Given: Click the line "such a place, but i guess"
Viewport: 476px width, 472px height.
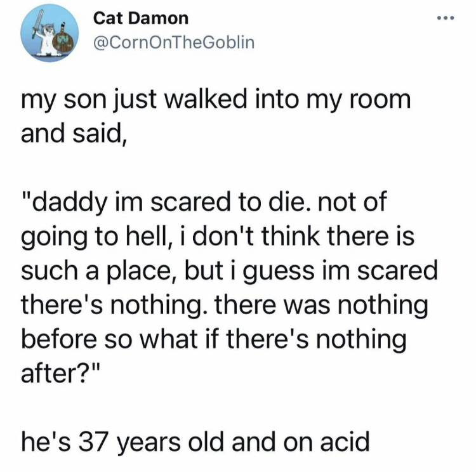Looking at the screenshot, I should (x=230, y=273).
